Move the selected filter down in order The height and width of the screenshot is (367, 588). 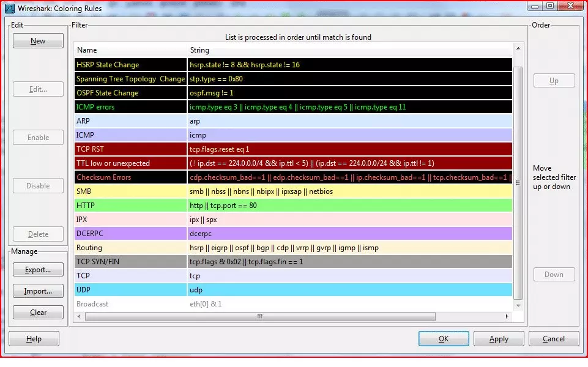point(554,274)
